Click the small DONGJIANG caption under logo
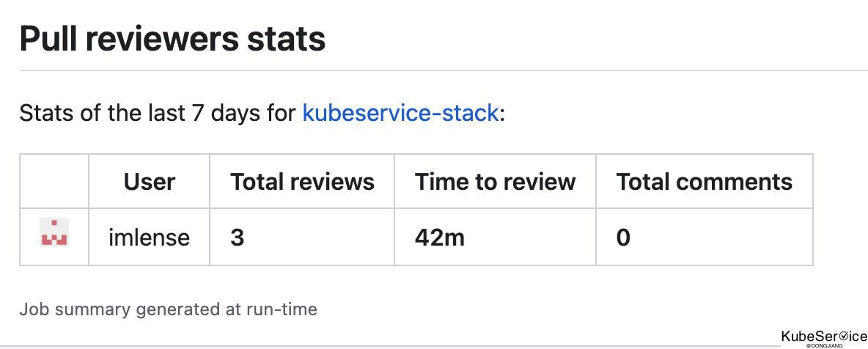 (824, 345)
